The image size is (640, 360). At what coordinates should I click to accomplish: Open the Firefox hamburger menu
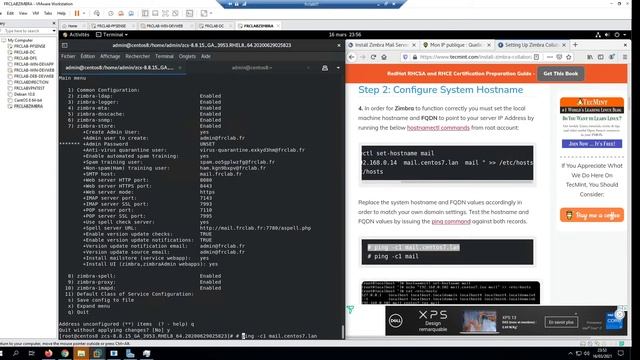tap(625, 57)
